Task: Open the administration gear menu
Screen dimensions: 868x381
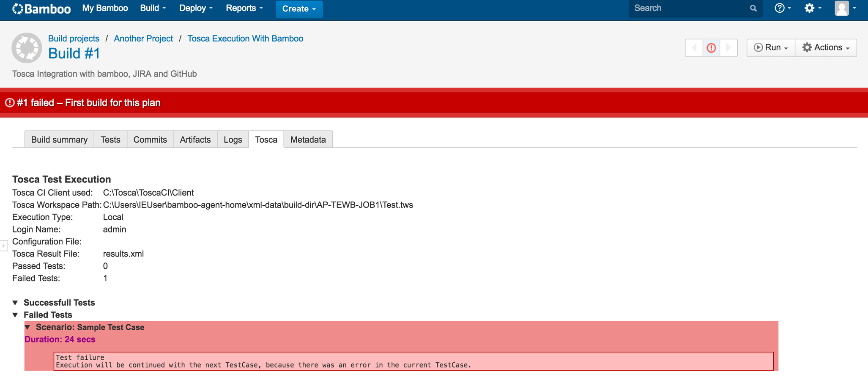Action: pos(813,8)
